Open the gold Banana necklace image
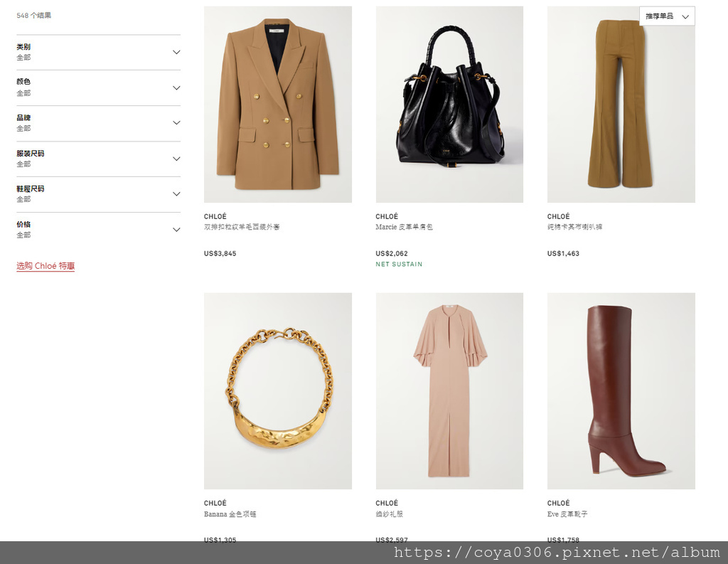The width and height of the screenshot is (728, 564). pyautogui.click(x=278, y=390)
